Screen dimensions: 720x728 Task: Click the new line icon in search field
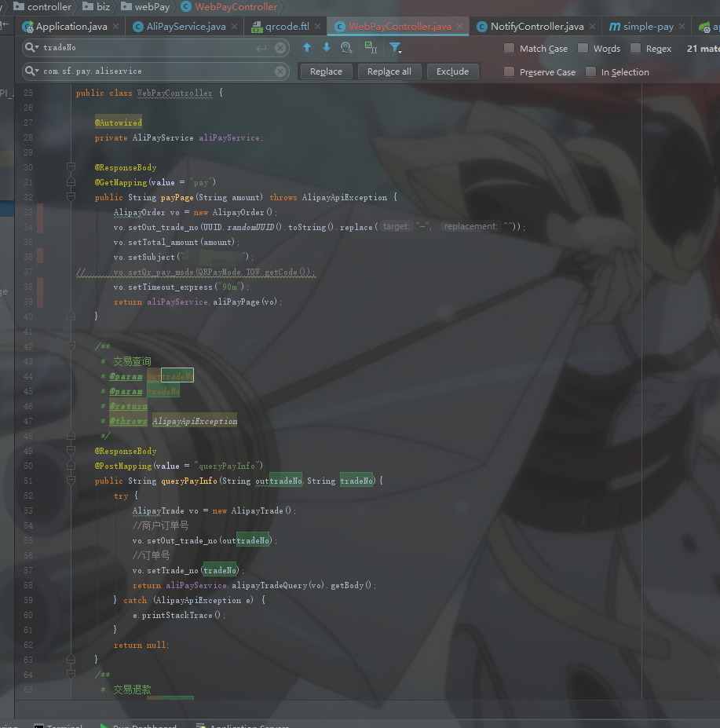tap(261, 48)
